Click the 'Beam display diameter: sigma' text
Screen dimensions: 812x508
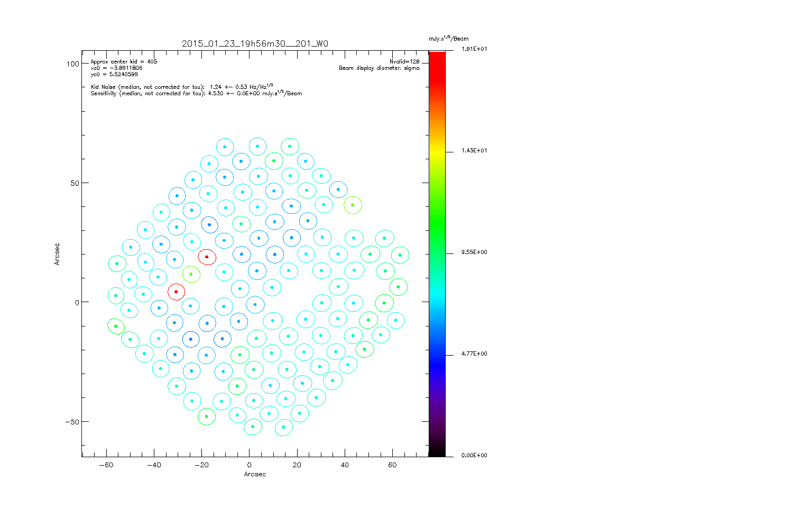(x=379, y=68)
